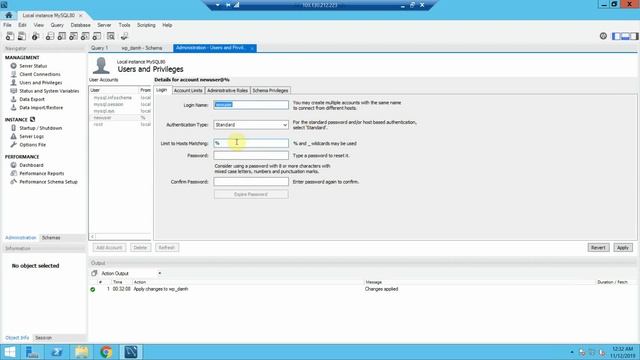Open the Server menu
The width and height of the screenshot is (640, 360).
pyautogui.click(x=104, y=25)
